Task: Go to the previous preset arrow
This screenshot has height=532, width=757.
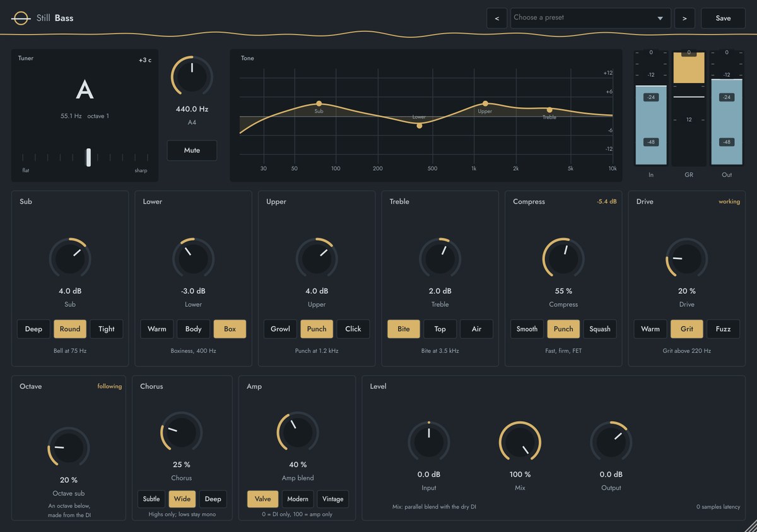Action: pyautogui.click(x=496, y=18)
